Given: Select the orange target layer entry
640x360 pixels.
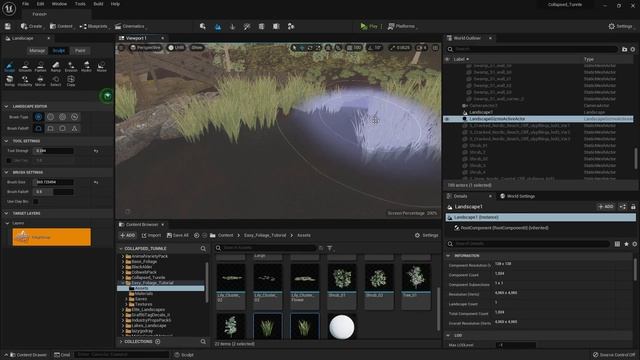Looking at the screenshot, I should tap(51, 237).
